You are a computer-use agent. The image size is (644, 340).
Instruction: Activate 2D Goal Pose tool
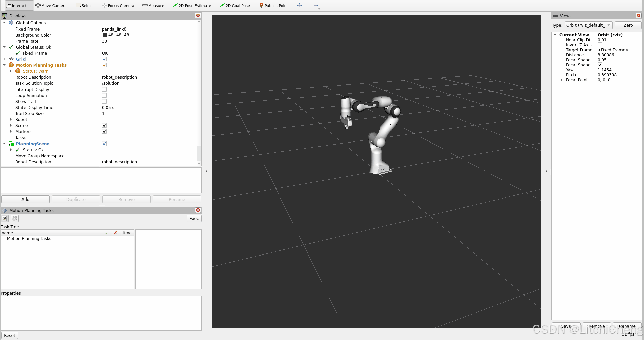(x=235, y=6)
